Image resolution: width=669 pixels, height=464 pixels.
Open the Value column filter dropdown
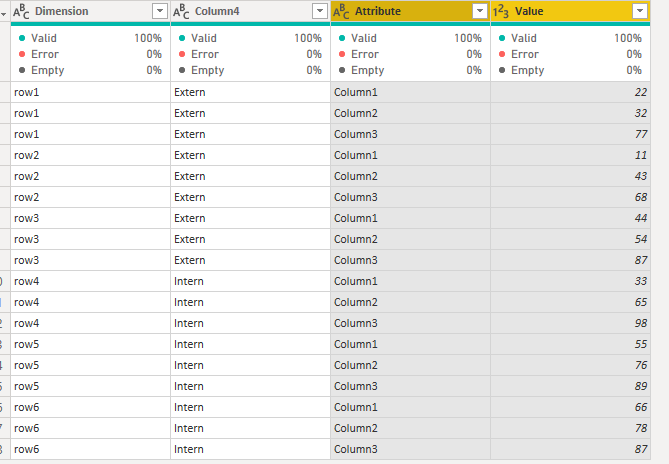640,11
